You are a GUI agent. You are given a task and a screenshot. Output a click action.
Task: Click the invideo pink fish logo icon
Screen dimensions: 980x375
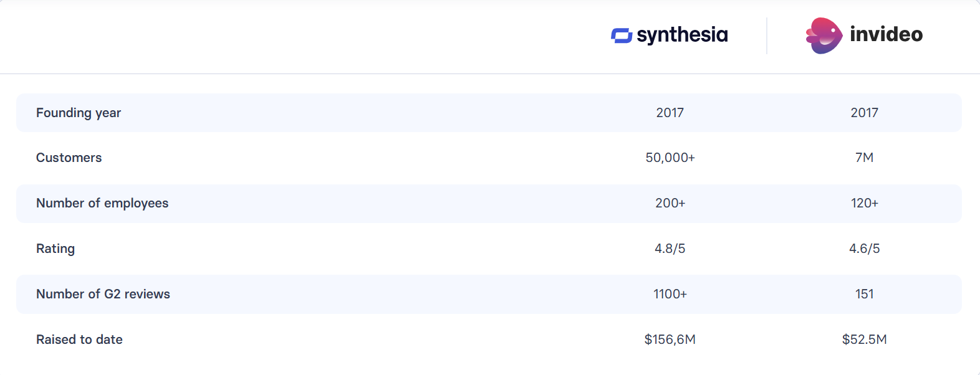tap(824, 36)
